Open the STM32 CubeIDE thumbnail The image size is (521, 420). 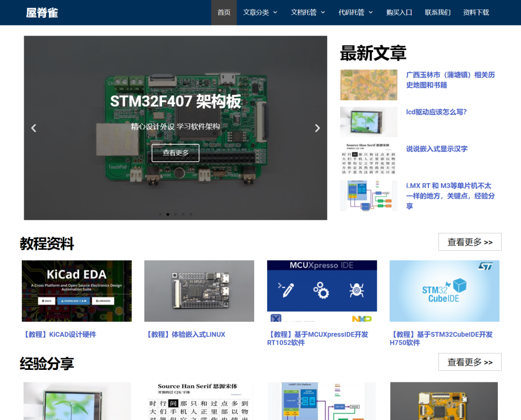(x=445, y=291)
